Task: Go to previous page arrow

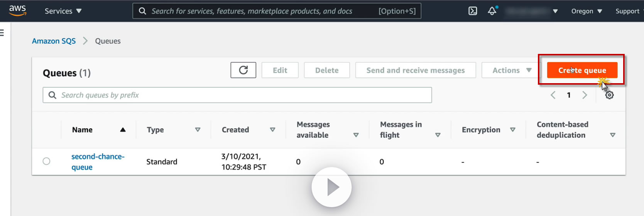Action: [x=553, y=95]
